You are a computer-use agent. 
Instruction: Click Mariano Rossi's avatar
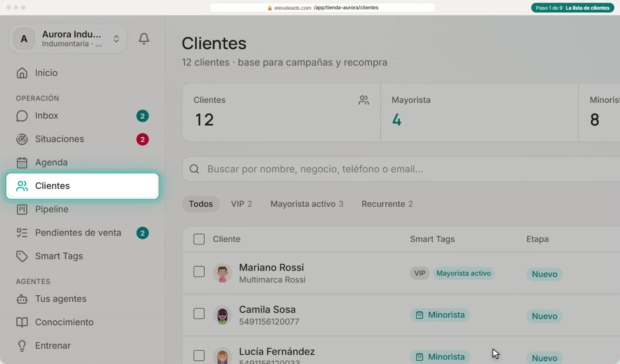tap(222, 273)
